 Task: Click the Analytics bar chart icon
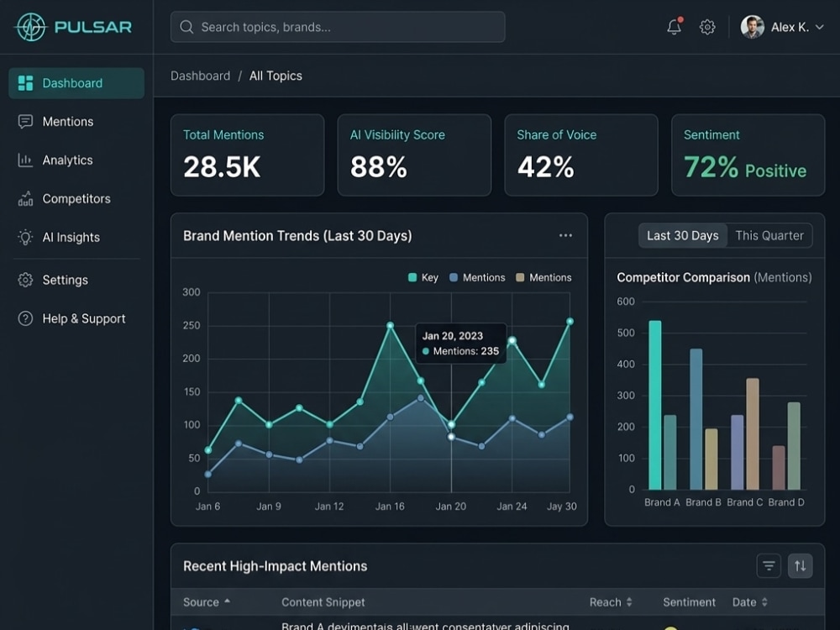(25, 160)
